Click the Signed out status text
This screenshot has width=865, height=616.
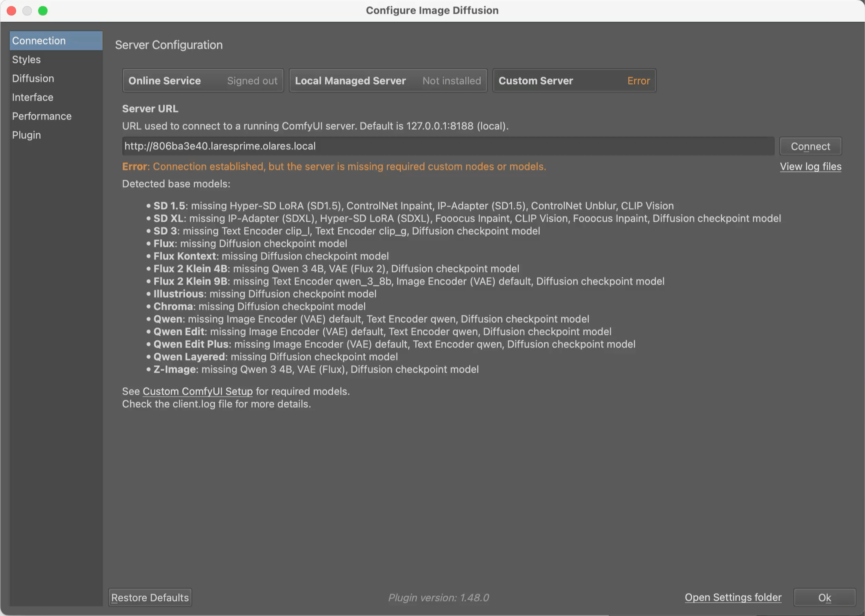(x=252, y=81)
